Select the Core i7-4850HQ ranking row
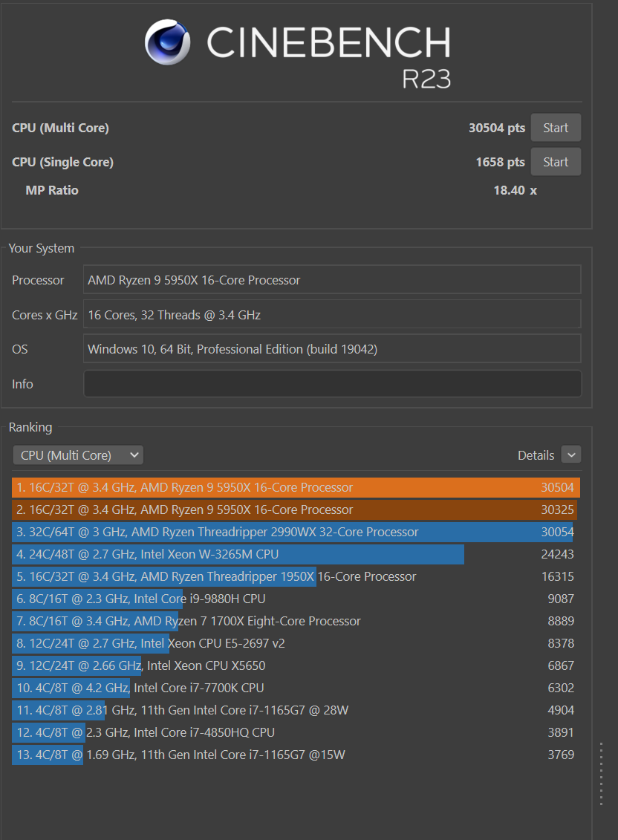This screenshot has height=840, width=618. tap(296, 732)
